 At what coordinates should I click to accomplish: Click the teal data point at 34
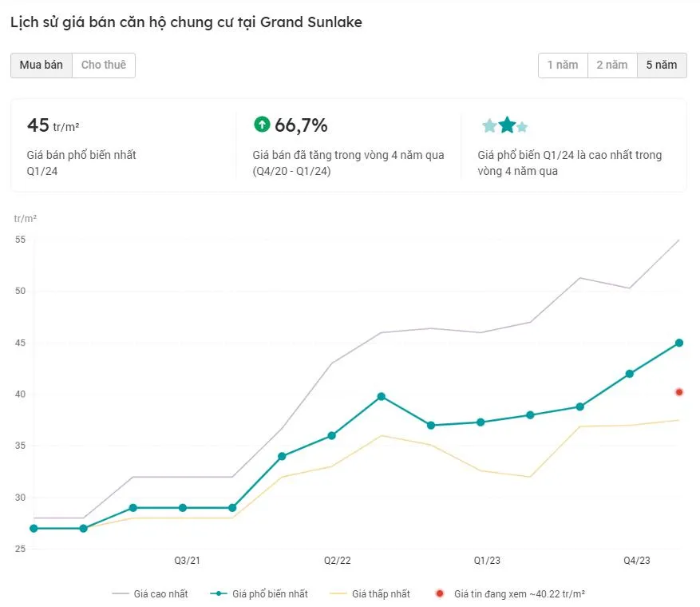(282, 457)
